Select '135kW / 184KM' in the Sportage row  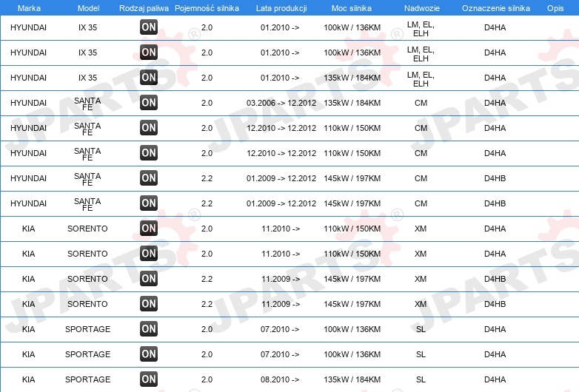(352, 379)
